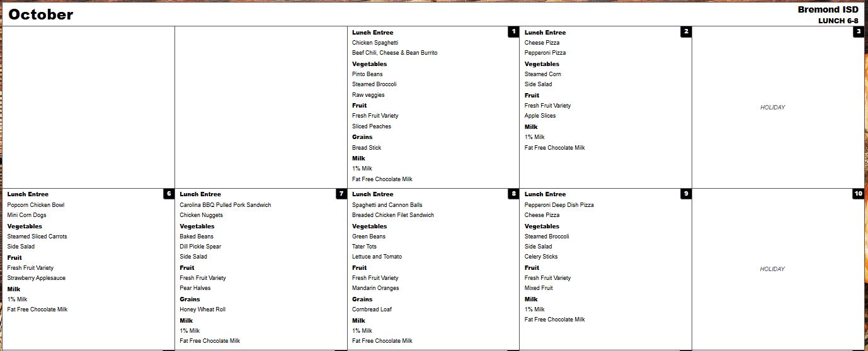Select the day 9 date badge
Screen dimensions: 868x351
[686, 194]
